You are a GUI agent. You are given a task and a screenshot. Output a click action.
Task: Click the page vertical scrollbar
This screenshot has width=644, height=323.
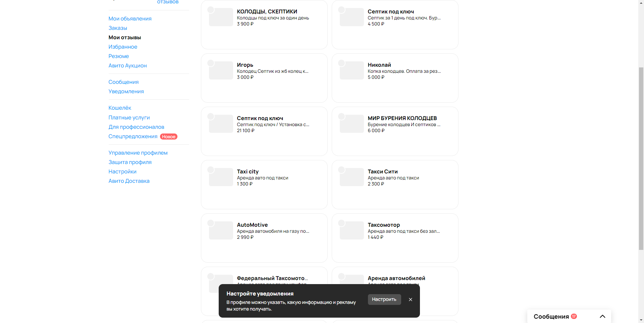click(x=641, y=158)
